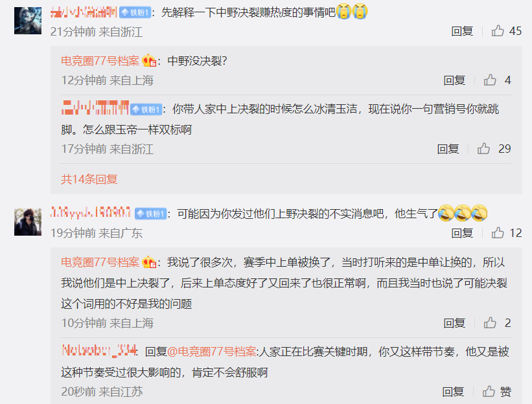The height and width of the screenshot is (404, 532).
Task: Like the reply '中野没决裂?'
Action: [x=490, y=80]
